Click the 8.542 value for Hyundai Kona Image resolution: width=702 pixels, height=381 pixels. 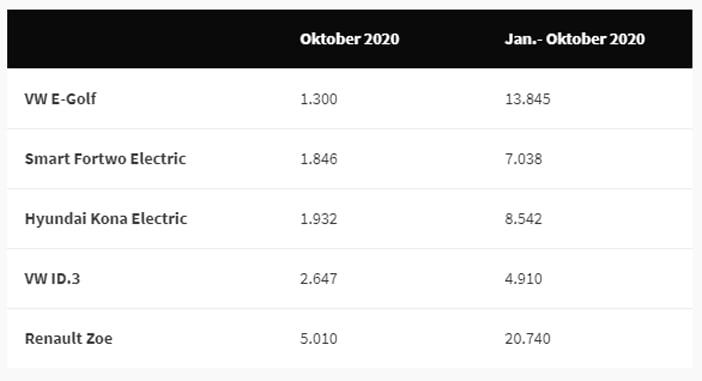pyautogui.click(x=523, y=218)
